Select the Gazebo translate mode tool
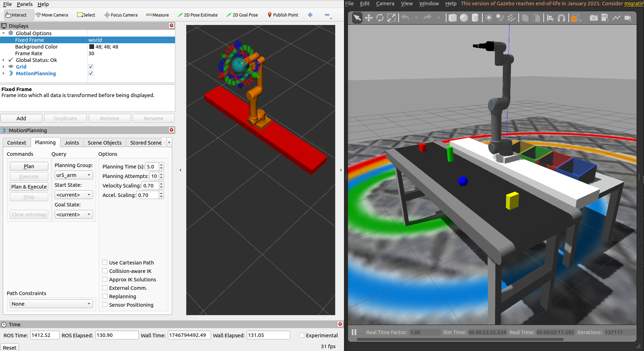Screen dimensions: 644x351 click(x=369, y=18)
